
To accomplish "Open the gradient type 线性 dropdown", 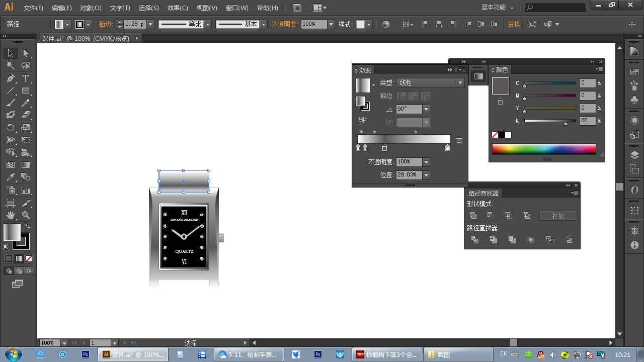I will (460, 83).
